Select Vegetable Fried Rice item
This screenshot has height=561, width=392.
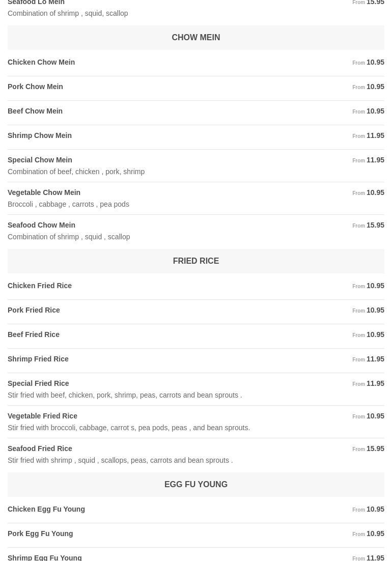[42, 416]
